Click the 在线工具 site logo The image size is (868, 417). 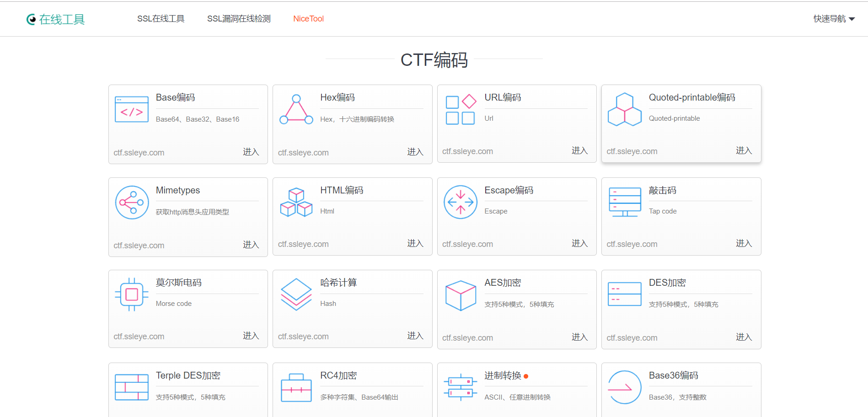[55, 19]
